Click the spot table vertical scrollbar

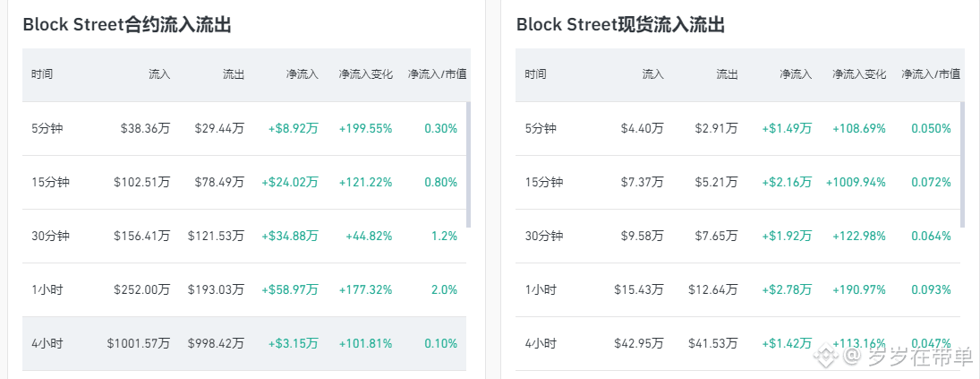[962, 165]
